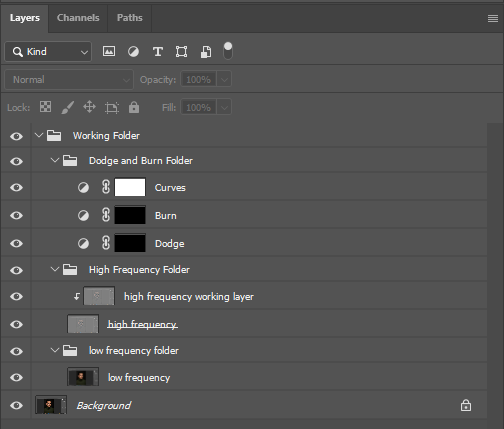This screenshot has width=504, height=429.
Task: Select the Background layer name
Action: [x=104, y=406]
